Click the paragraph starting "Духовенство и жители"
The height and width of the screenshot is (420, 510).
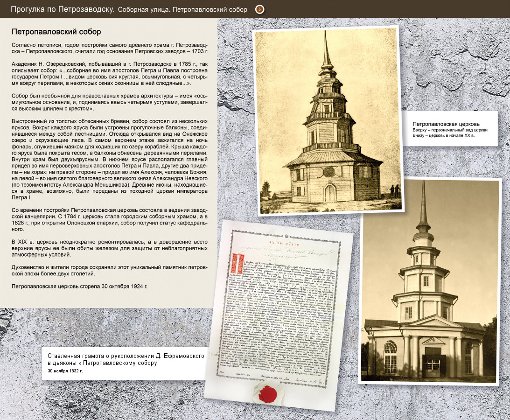(110, 270)
